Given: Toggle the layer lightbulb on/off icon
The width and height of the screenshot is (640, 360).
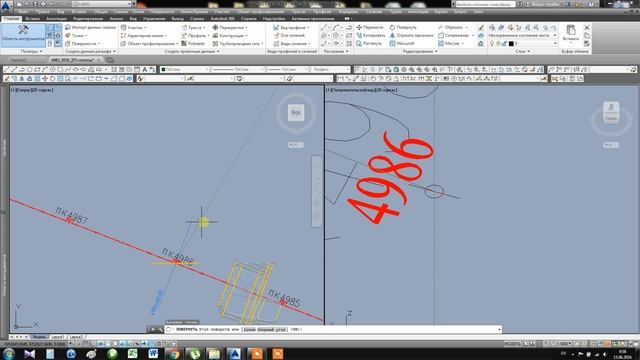Looking at the screenshot, I should pyautogui.click(x=492, y=43).
